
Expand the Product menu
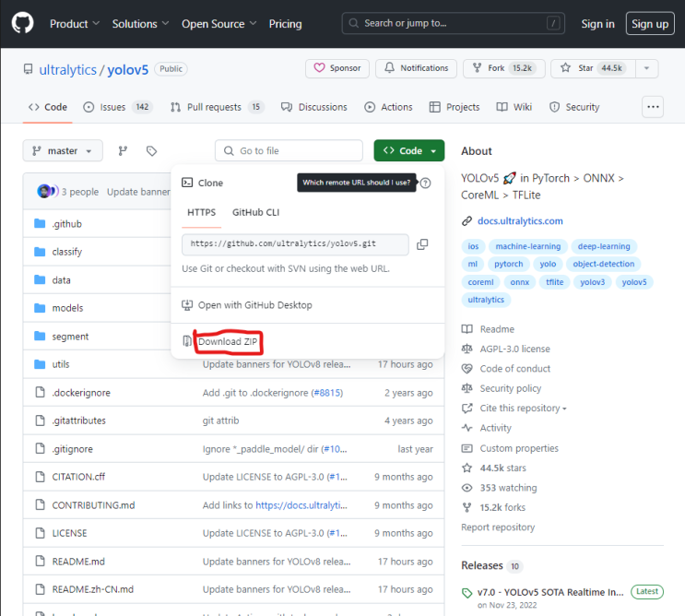76,24
